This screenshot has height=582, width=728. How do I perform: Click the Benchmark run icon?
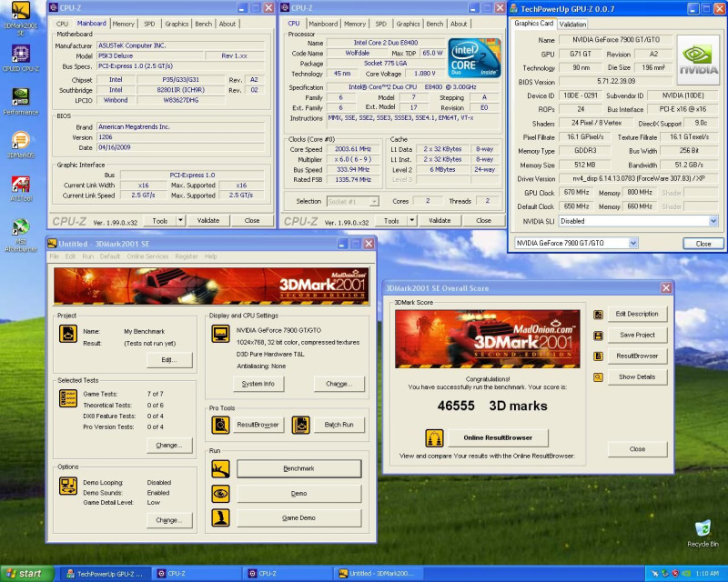pyautogui.click(x=220, y=468)
